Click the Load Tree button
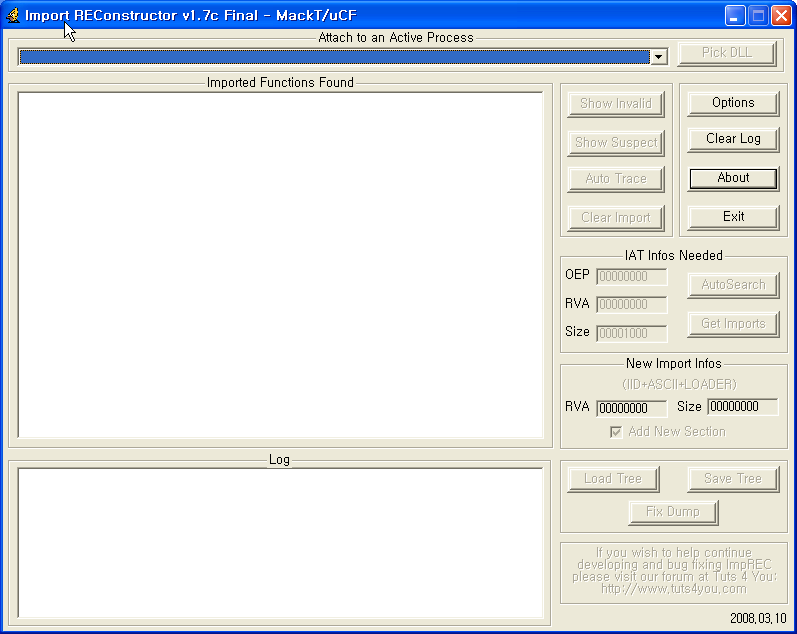Viewport: 797px width, 634px height. [x=613, y=479]
